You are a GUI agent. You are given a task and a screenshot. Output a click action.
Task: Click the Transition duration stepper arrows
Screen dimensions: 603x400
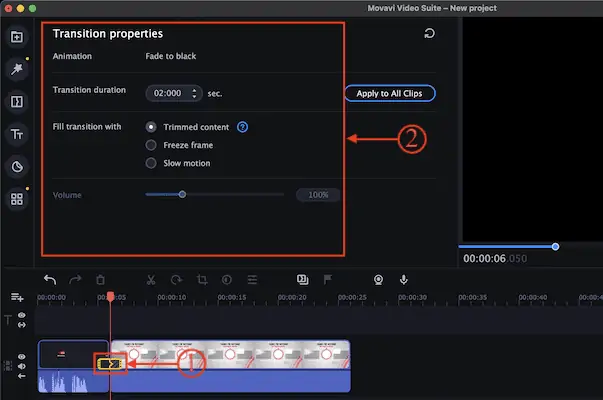193,93
